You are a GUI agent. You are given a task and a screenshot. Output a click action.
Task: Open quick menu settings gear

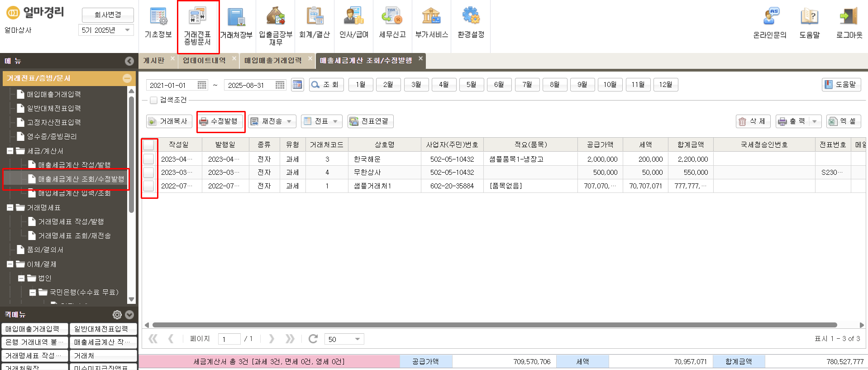pos(117,315)
